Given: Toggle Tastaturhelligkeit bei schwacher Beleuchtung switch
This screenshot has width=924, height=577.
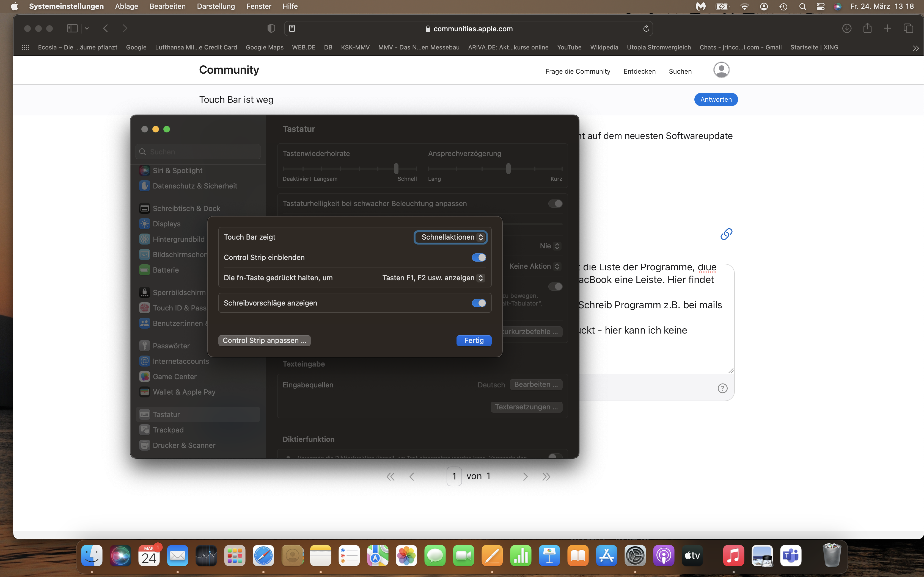Looking at the screenshot, I should click(x=555, y=204).
